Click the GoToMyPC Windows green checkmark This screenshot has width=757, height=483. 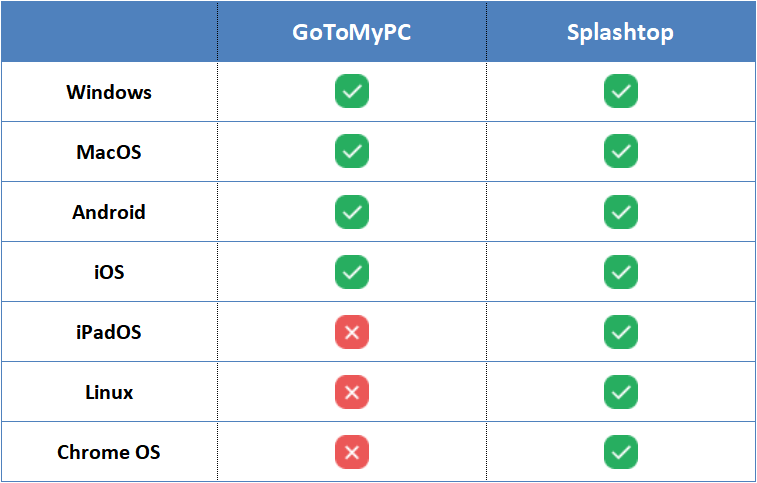click(x=352, y=92)
